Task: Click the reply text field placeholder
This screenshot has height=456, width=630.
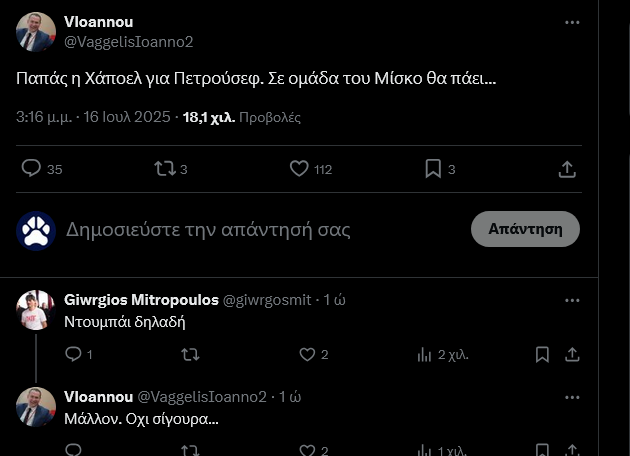Action: tap(208, 230)
